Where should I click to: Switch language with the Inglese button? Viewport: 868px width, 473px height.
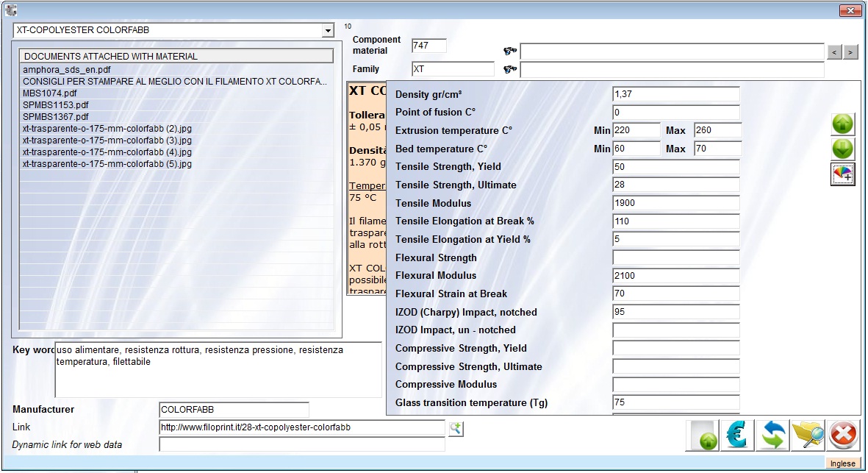coord(842,463)
